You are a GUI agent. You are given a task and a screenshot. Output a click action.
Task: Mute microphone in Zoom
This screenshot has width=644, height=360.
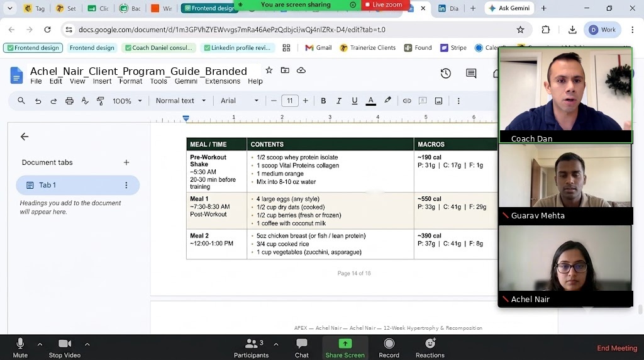tap(20, 347)
